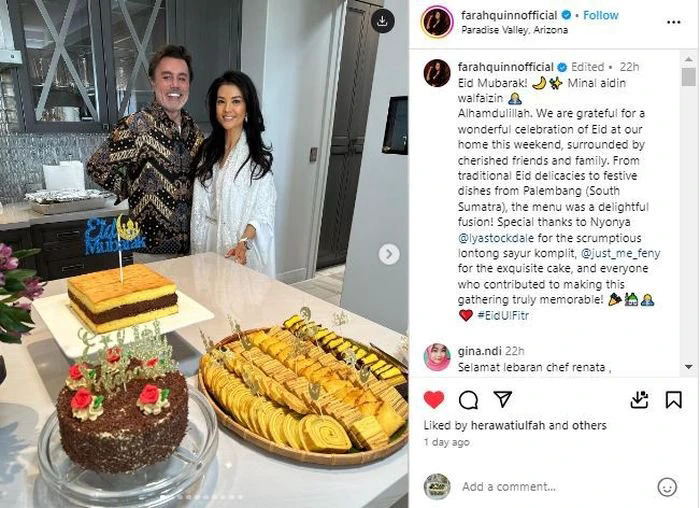Open gina.ndi commenter profile picture
The height and width of the screenshot is (508, 700).
point(437,358)
